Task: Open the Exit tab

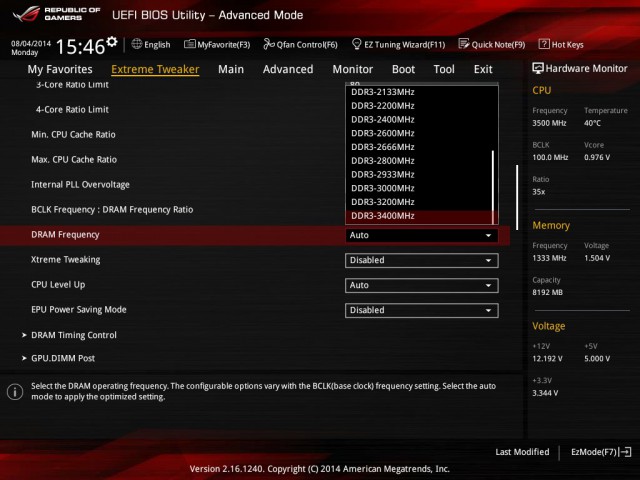Action: [483, 69]
